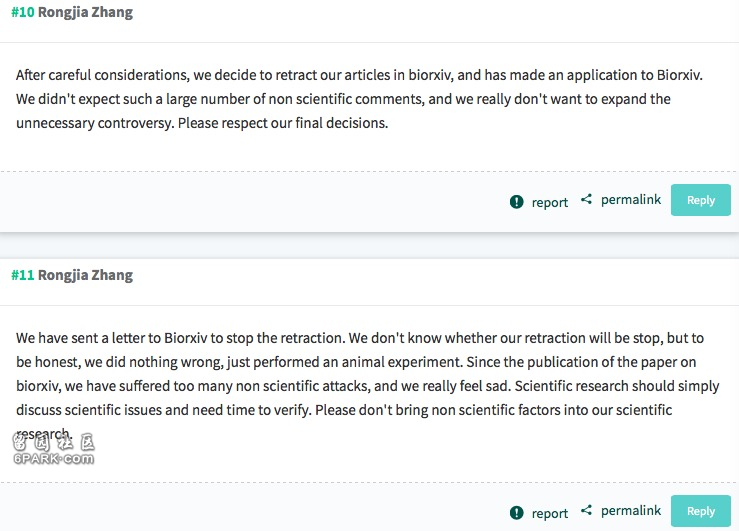Click the report exclamation icon on comment #11
Screen dimensions: 739x531
tap(517, 513)
